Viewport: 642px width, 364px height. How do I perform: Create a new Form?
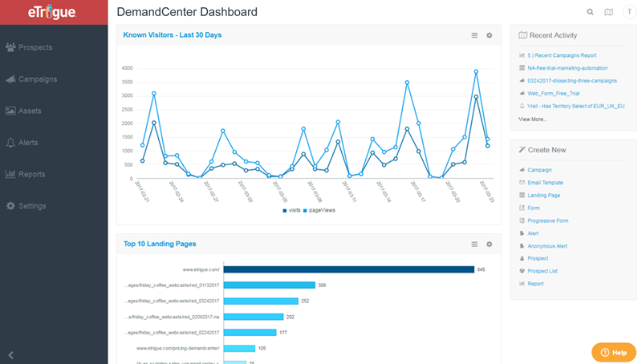[x=534, y=208]
